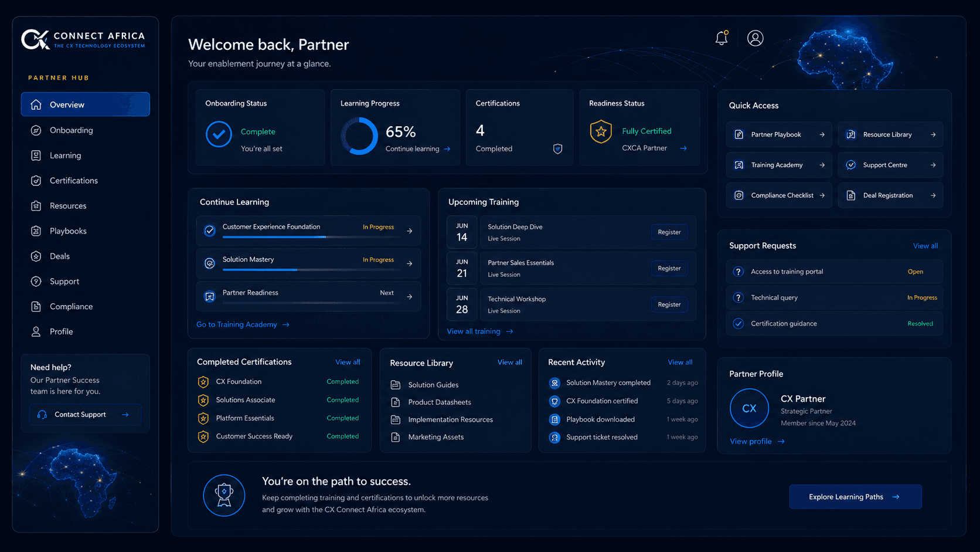Click the Solution Guides document icon
Viewport: 980px width, 552px height.
point(396,385)
